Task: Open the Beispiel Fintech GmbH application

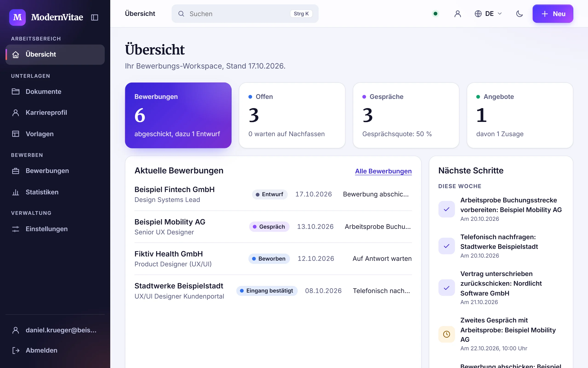Action: pos(273,195)
